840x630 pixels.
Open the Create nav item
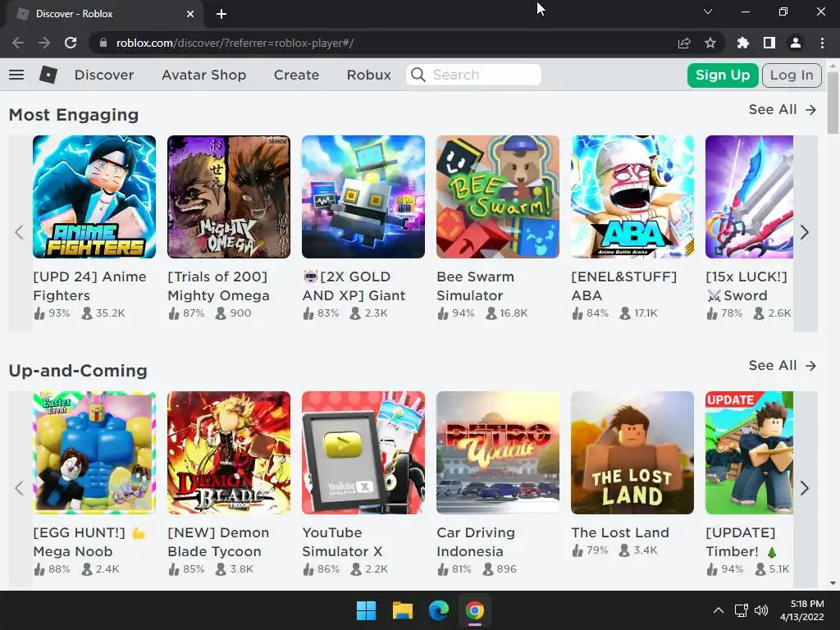296,75
